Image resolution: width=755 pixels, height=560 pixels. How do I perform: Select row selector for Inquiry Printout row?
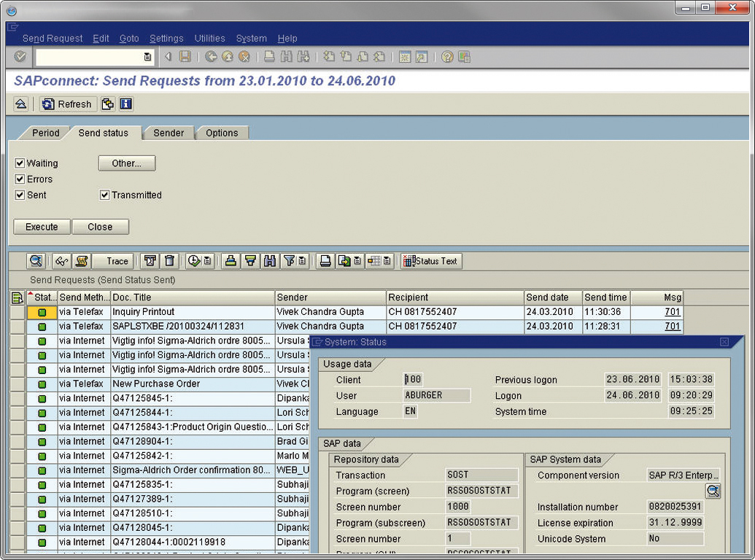pyautogui.click(x=18, y=312)
